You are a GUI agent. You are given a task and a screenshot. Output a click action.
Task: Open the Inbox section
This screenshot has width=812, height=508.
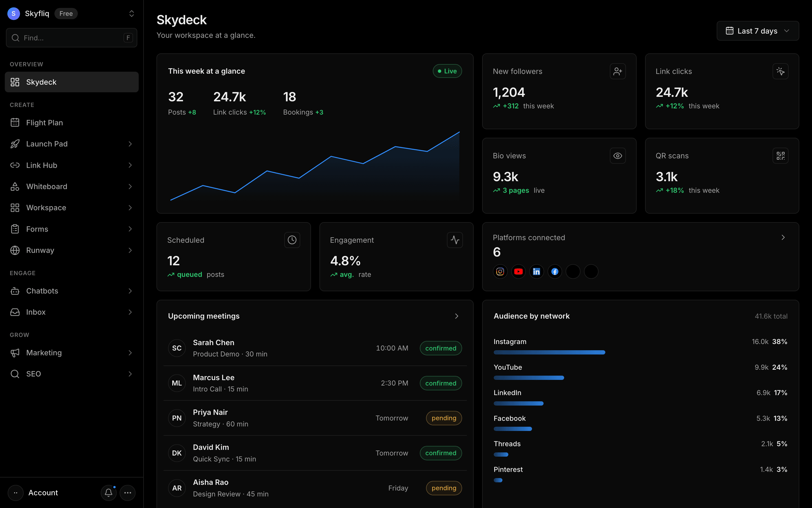coord(71,312)
